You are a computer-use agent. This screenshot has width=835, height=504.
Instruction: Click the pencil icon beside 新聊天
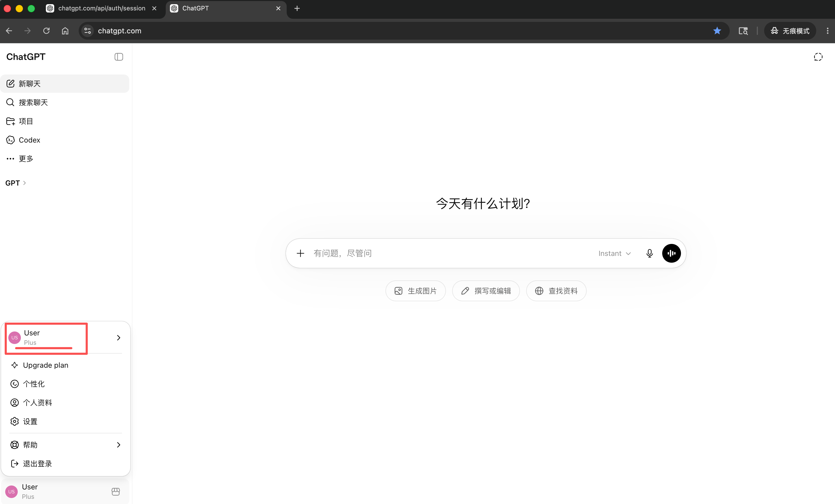[x=10, y=83]
